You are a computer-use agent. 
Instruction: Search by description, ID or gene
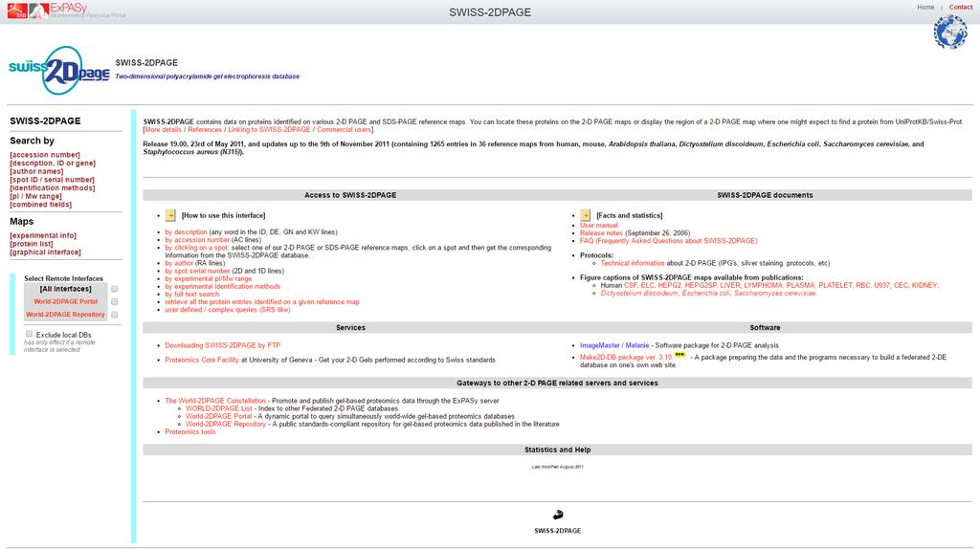coord(53,163)
